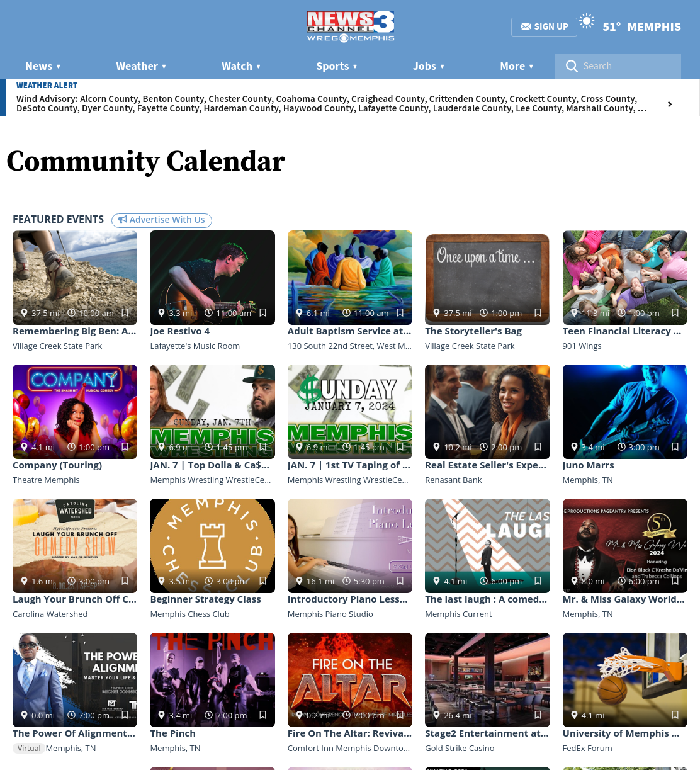Screen dimensions: 700x770
Task: Bookmark The Pinch event
Action: 263,715
